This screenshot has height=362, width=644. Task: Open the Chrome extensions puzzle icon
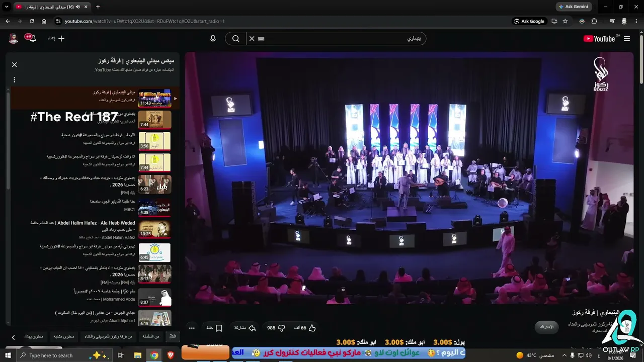pos(594,21)
